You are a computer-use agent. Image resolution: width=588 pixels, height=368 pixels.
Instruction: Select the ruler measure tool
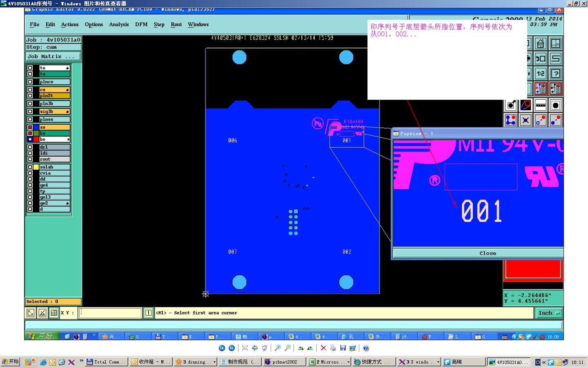541,105
